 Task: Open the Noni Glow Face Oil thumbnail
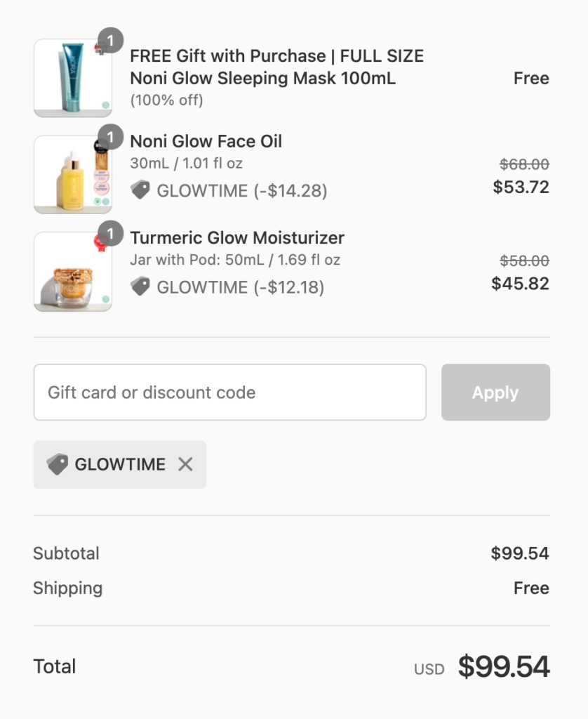[x=72, y=175]
